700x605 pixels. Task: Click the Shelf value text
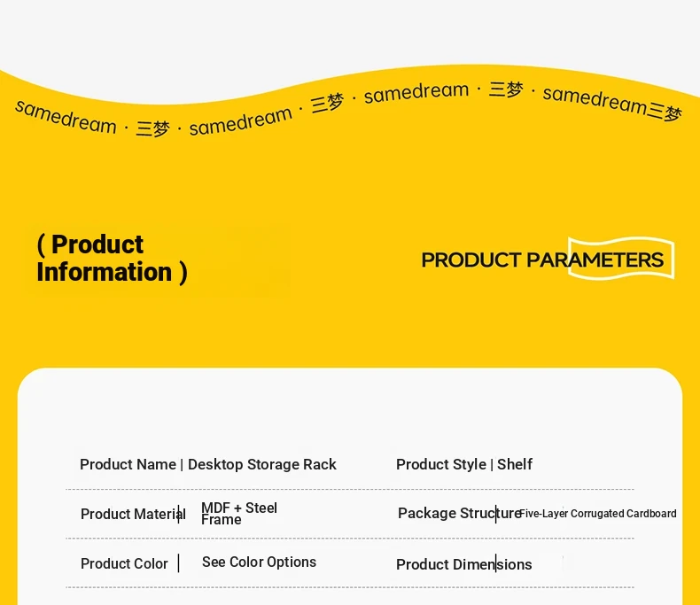515,464
